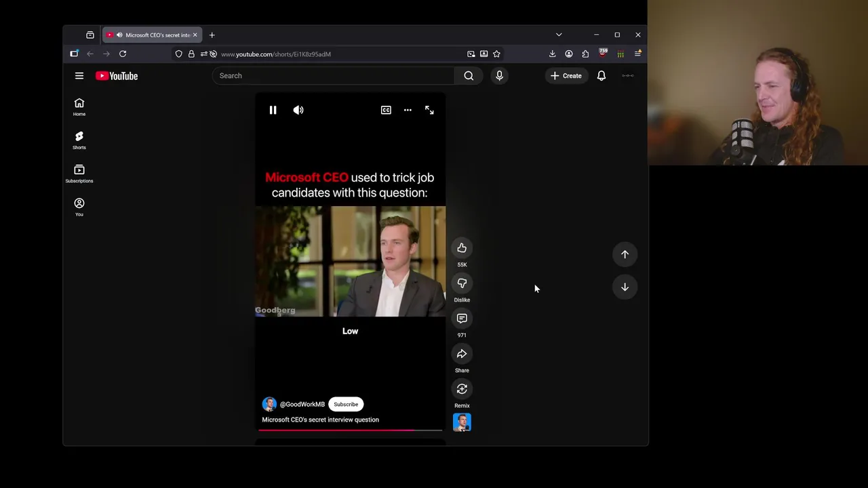Open the Extensions puzzle piece icon
The width and height of the screenshot is (868, 488).
tap(586, 54)
